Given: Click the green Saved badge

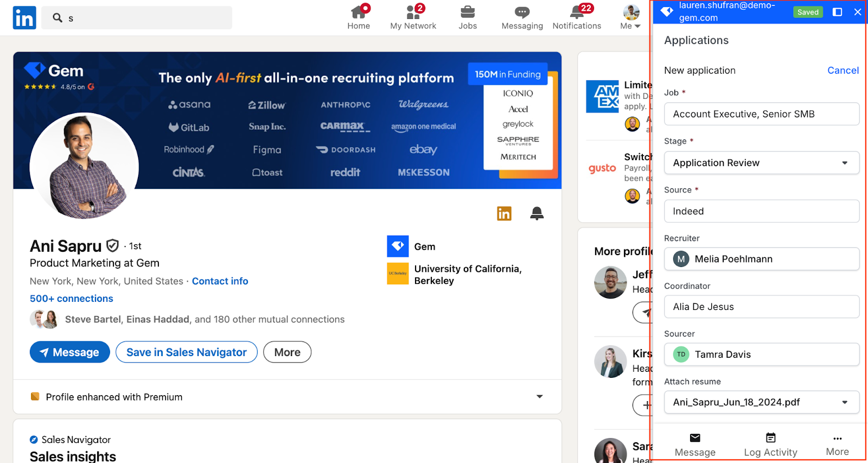Looking at the screenshot, I should tap(808, 12).
